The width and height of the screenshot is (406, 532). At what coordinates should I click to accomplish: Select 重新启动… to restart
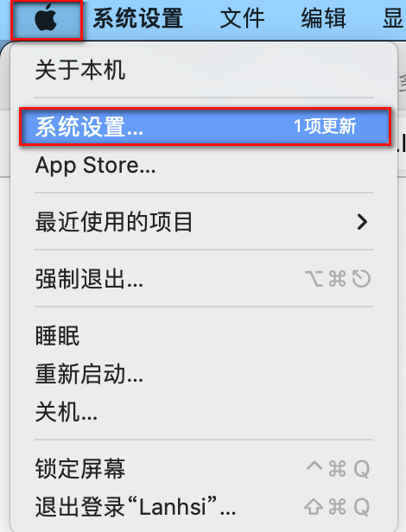204,374
